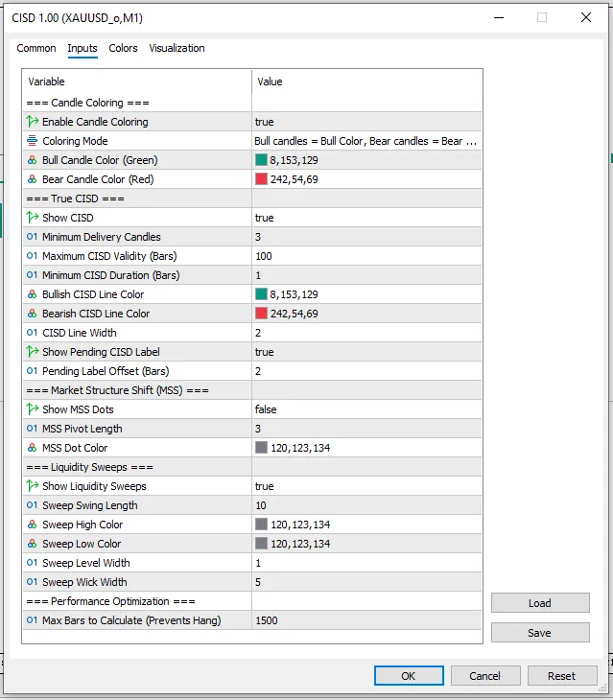Click the Bearish CISD Line Color row icon
This screenshot has height=700, width=613.
point(33,314)
